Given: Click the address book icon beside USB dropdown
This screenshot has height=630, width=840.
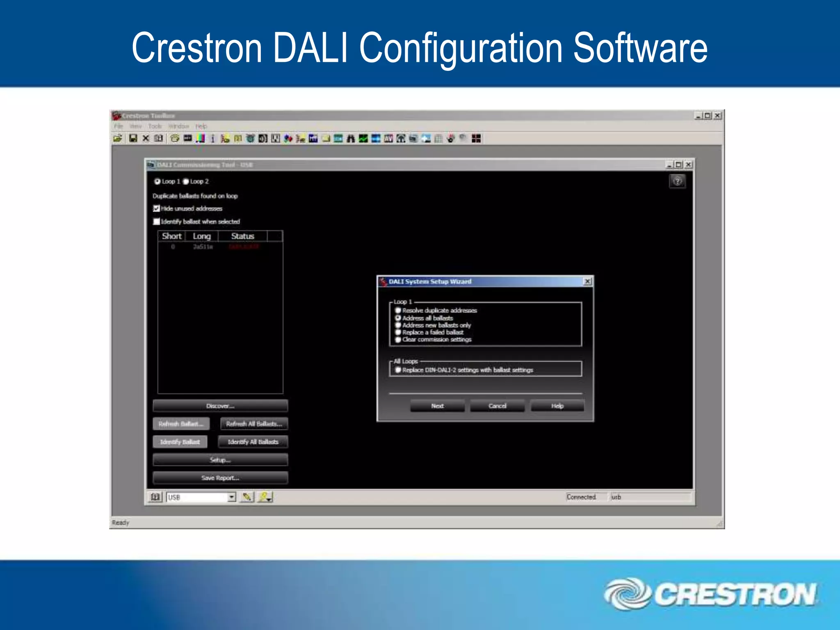Looking at the screenshot, I should tap(155, 497).
